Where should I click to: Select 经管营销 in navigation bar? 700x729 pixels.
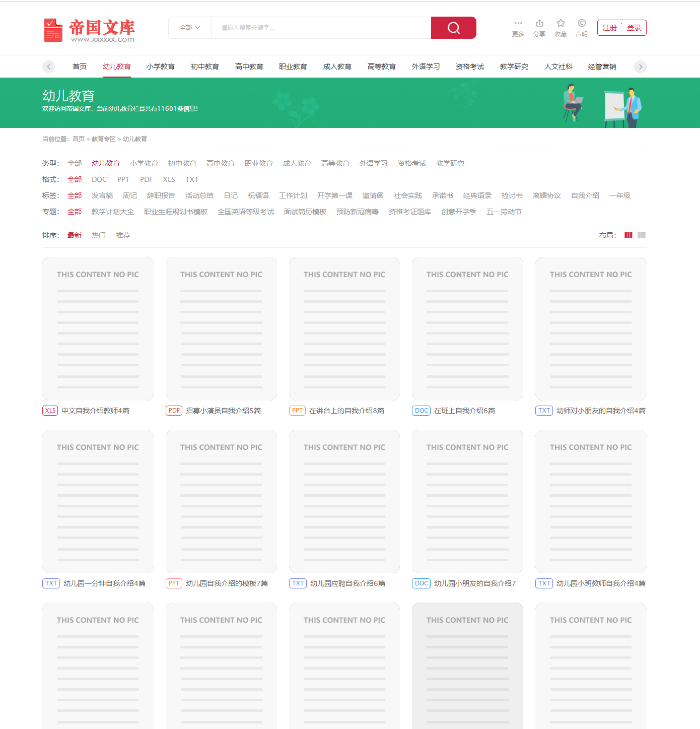click(602, 67)
